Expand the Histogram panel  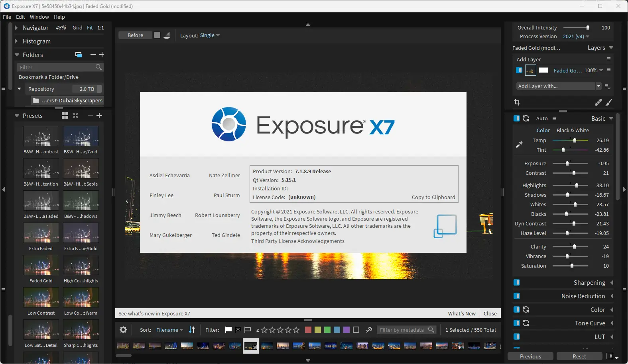16,41
